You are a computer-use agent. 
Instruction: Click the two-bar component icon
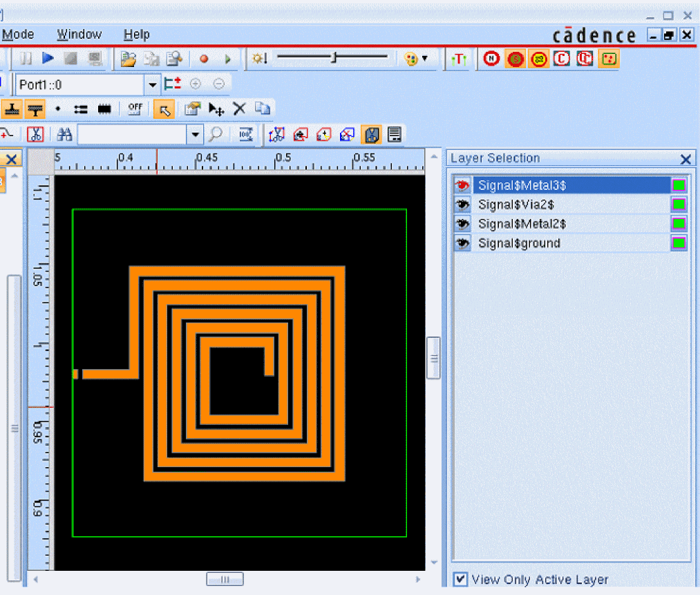(81, 109)
